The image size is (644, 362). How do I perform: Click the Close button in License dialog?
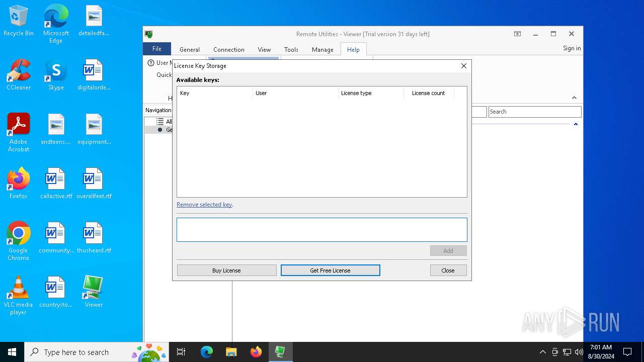(x=448, y=270)
